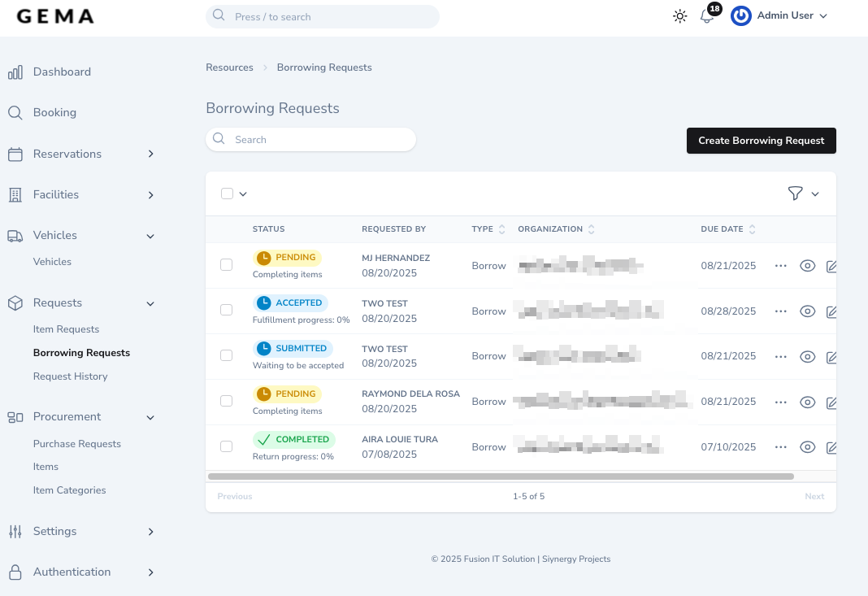
Task: Click Create Borrowing Request button
Action: pyautogui.click(x=761, y=141)
